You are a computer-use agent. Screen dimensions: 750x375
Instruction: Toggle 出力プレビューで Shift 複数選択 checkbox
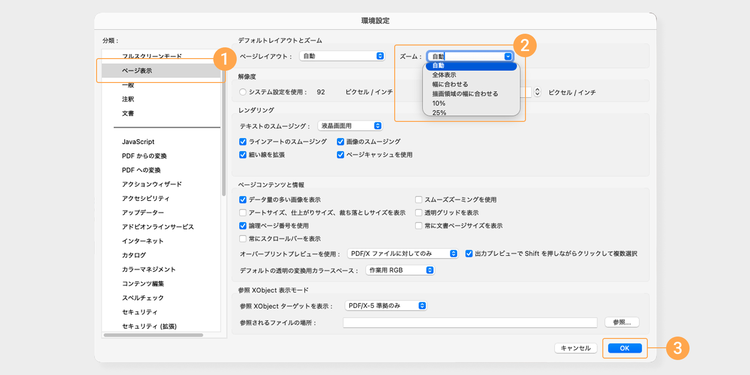pos(469,254)
